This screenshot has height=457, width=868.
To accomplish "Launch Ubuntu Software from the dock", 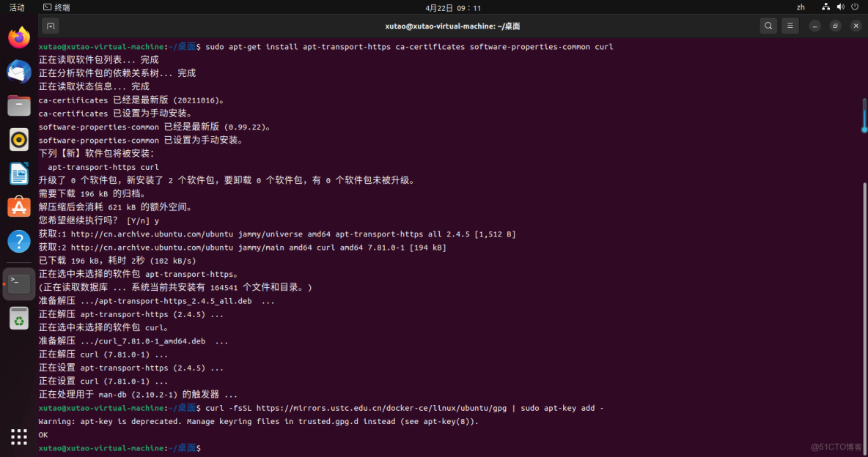I will point(18,207).
